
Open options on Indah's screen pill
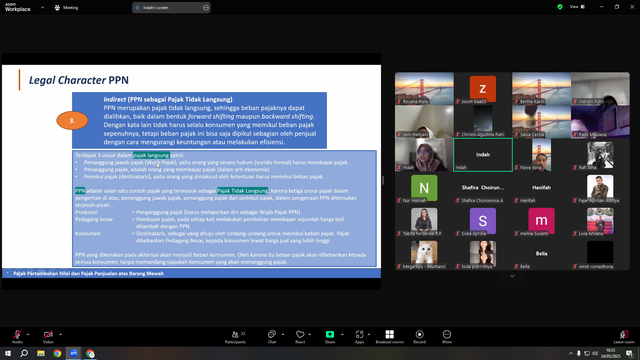pos(206,7)
